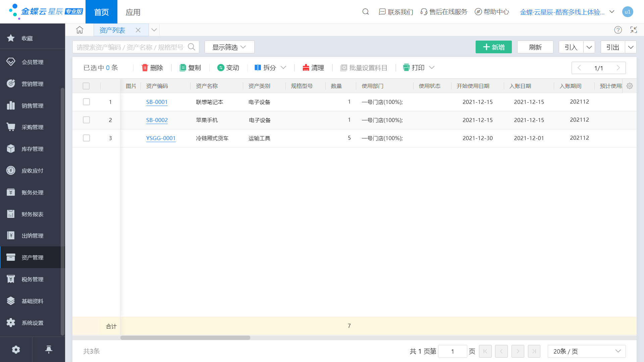The width and height of the screenshot is (644, 362).
Task: Click 变动 change toolbar button
Action: pos(228,68)
